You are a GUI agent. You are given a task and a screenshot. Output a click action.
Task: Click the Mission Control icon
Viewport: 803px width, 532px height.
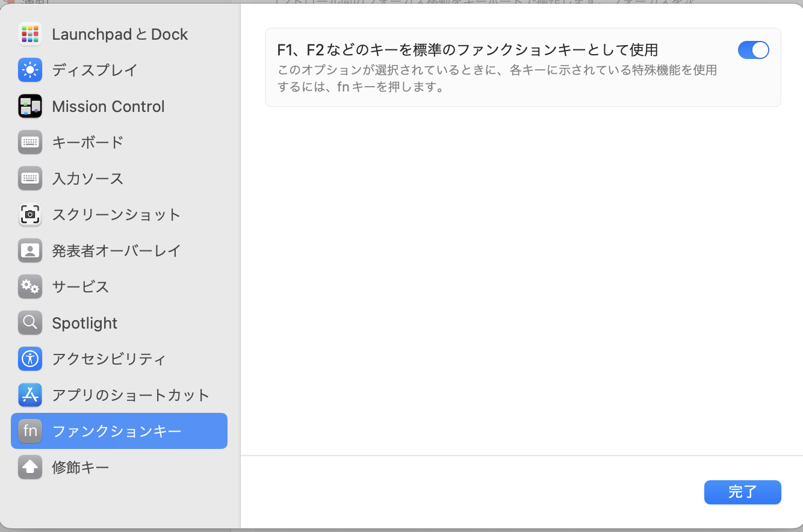[29, 107]
